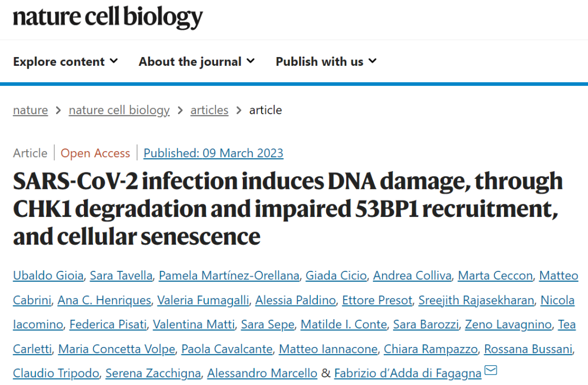The width and height of the screenshot is (588, 385).
Task: View author Valeria Fumagalli
Action: (205, 300)
